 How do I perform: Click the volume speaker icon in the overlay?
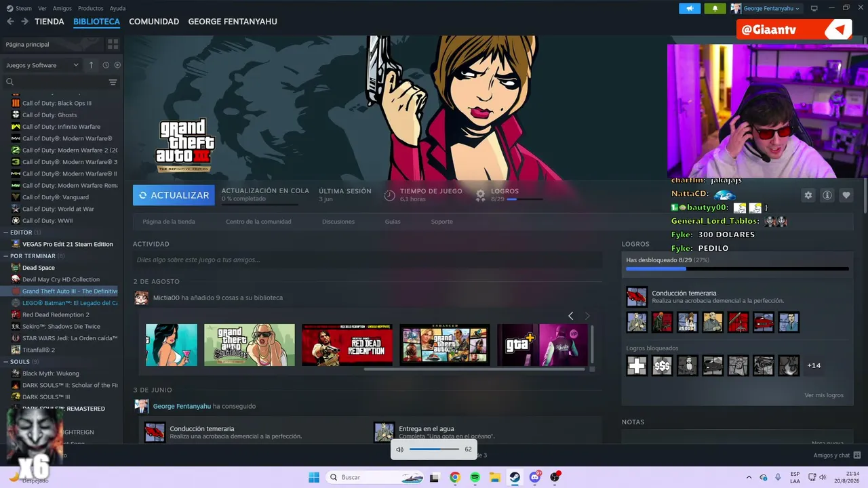399,449
